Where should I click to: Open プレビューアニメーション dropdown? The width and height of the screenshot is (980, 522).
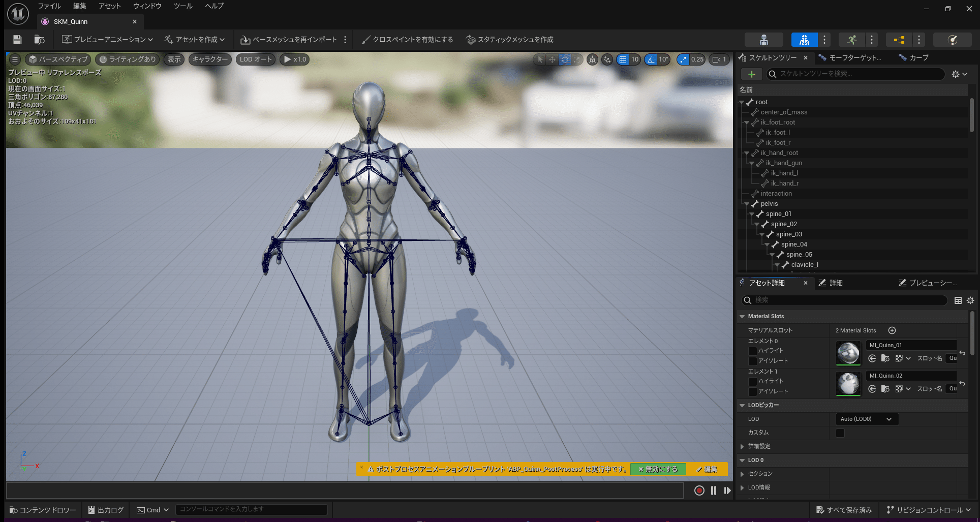point(107,40)
